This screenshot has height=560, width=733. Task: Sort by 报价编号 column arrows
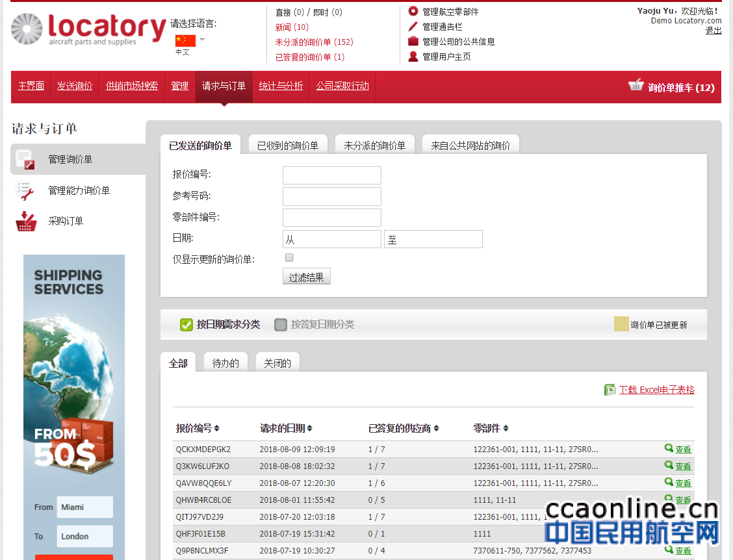tap(216, 428)
